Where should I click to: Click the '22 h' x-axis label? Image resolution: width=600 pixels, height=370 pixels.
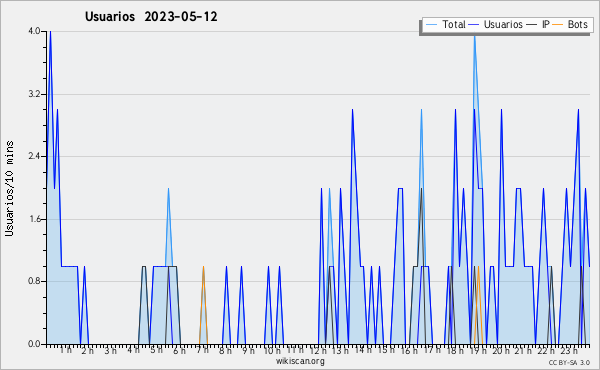pyautogui.click(x=546, y=351)
